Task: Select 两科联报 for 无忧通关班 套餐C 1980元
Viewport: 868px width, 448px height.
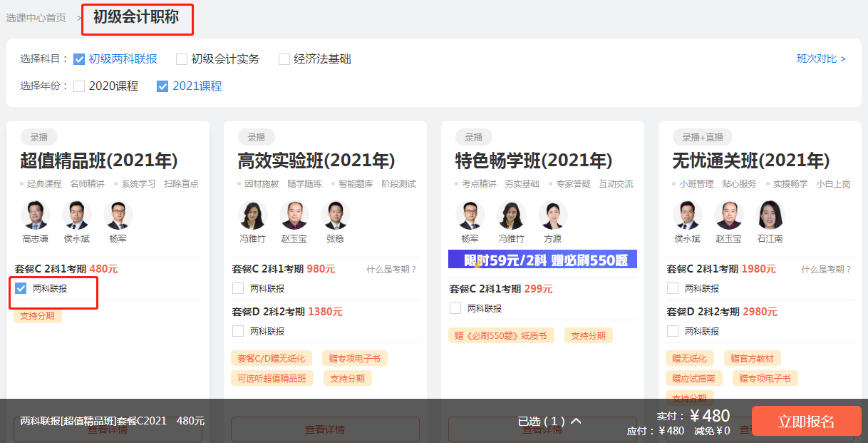Action: [x=673, y=288]
